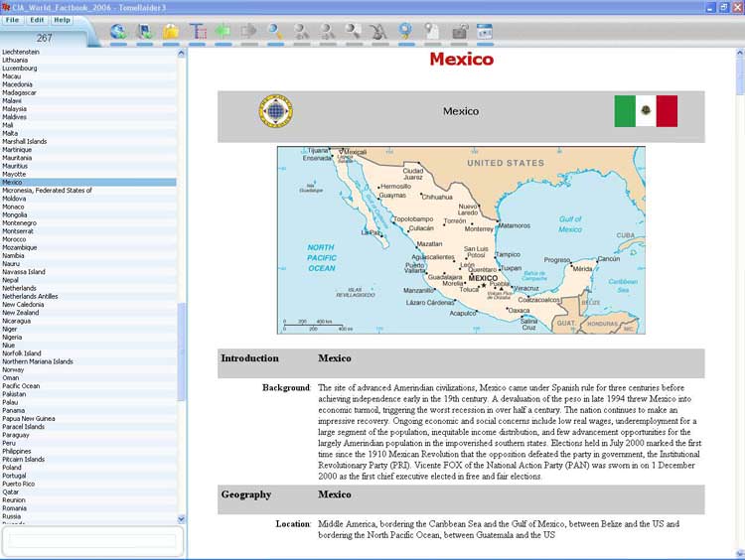745x560 pixels.
Task: Select Northern Mariana Islands entry
Action: coord(38,361)
